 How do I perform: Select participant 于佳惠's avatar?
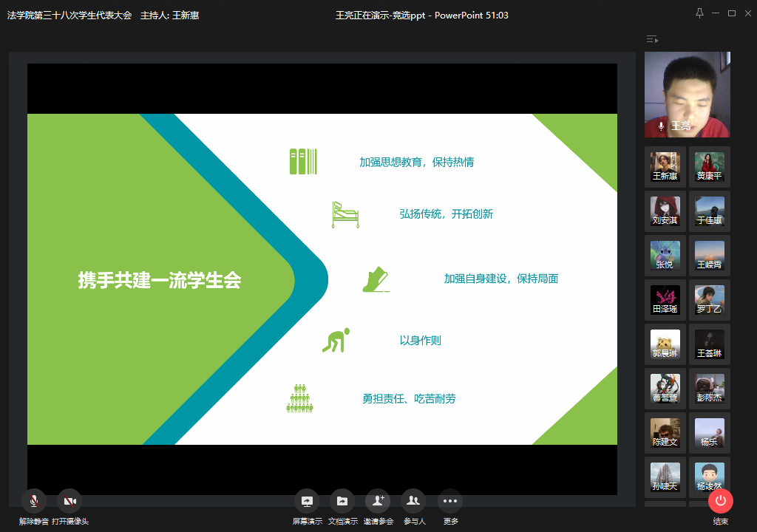710,211
